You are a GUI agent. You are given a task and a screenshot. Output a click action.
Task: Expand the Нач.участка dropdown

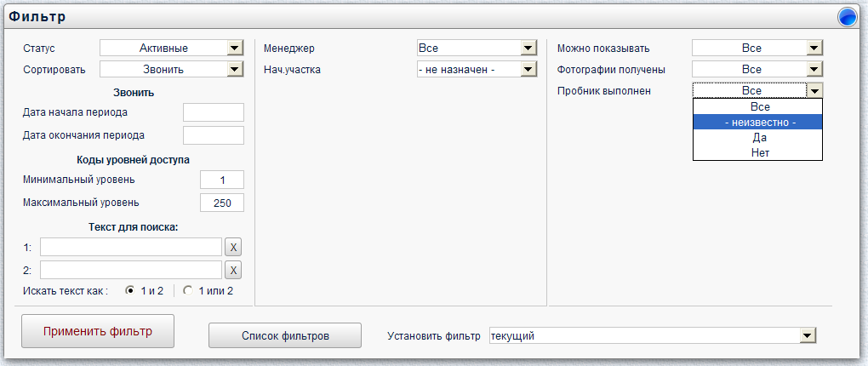tap(477, 69)
